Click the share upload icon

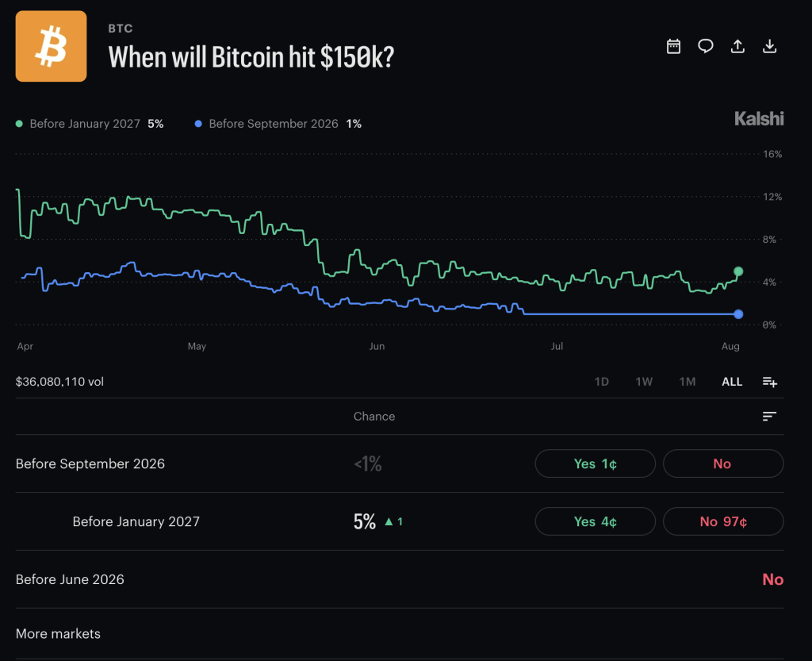click(737, 46)
